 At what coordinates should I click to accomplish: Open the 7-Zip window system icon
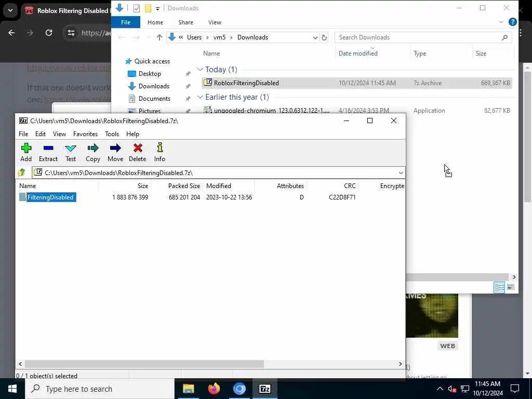[x=23, y=121]
